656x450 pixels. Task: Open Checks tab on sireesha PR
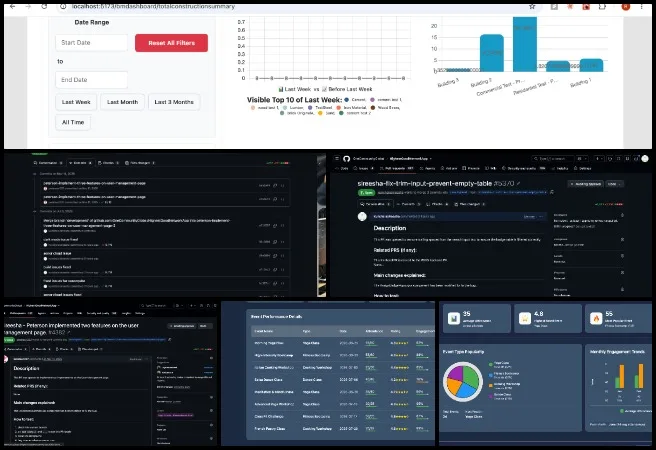click(438, 204)
